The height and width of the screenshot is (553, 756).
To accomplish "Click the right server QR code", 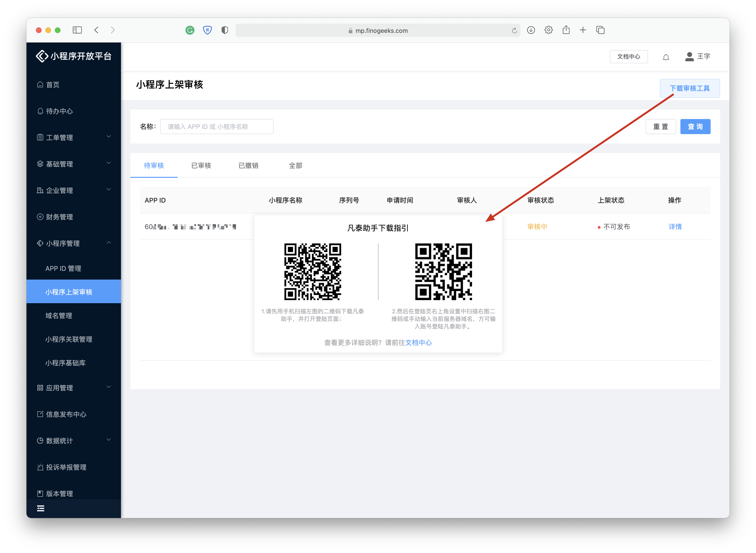I will 443,272.
